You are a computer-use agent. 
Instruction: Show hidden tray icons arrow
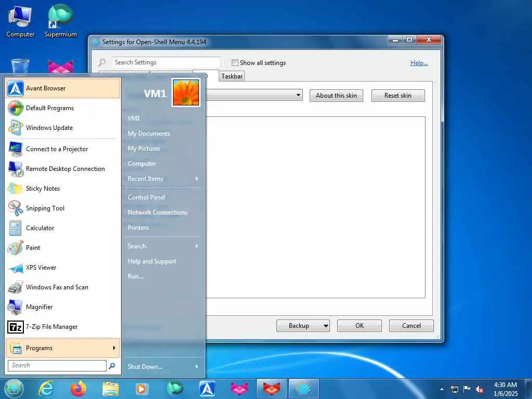(x=442, y=389)
